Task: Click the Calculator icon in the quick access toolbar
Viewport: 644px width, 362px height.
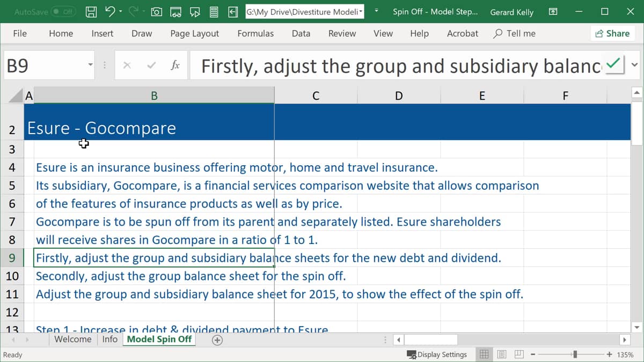Action: click(214, 11)
